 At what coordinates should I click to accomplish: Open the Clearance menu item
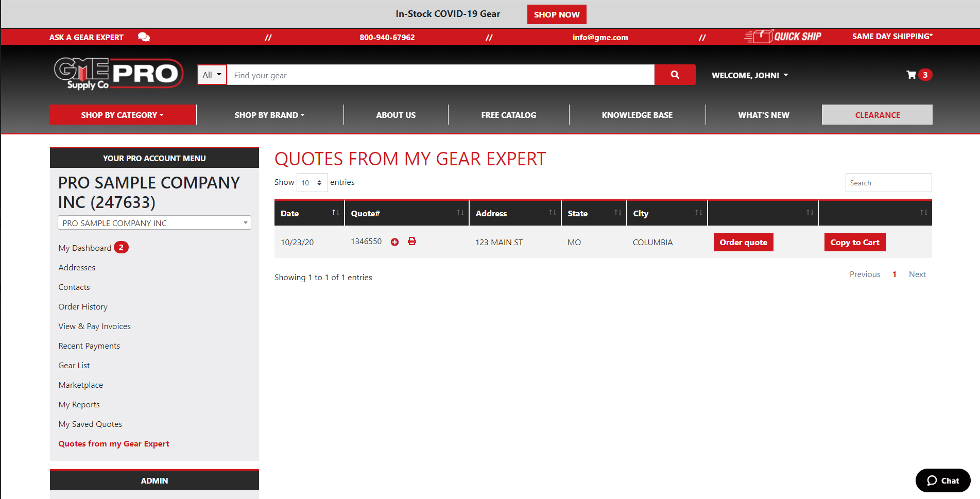pos(877,115)
